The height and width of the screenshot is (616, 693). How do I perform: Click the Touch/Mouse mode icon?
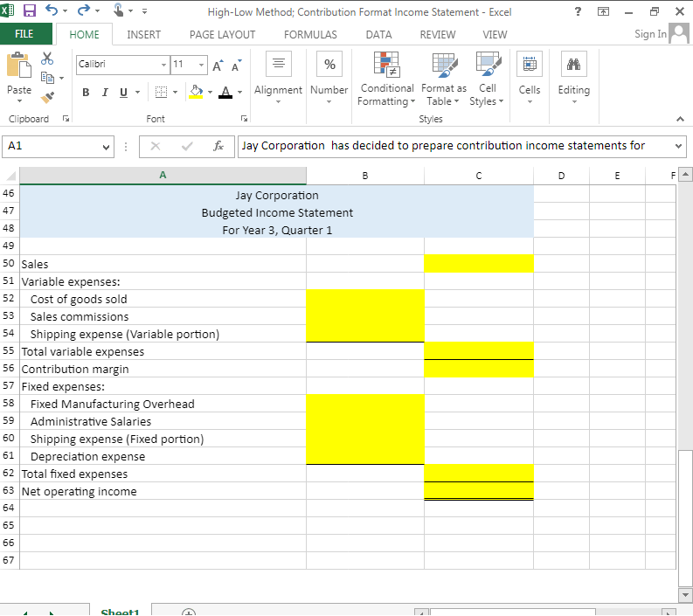[x=118, y=10]
